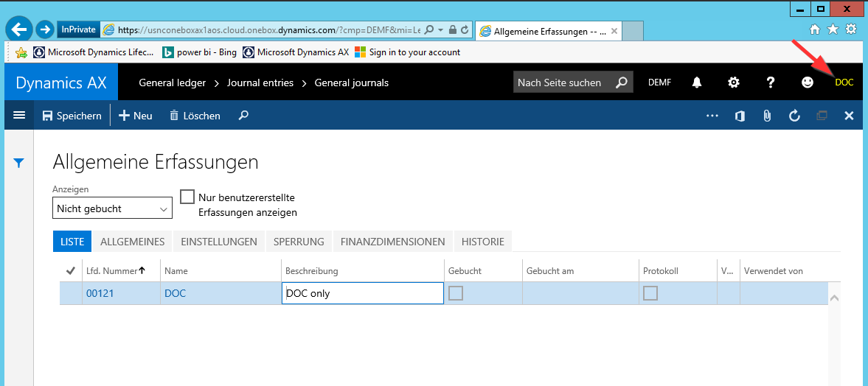Toggle the Protokoll checkbox in row 00121
Image resolution: width=868 pixels, height=386 pixels.
click(x=650, y=293)
